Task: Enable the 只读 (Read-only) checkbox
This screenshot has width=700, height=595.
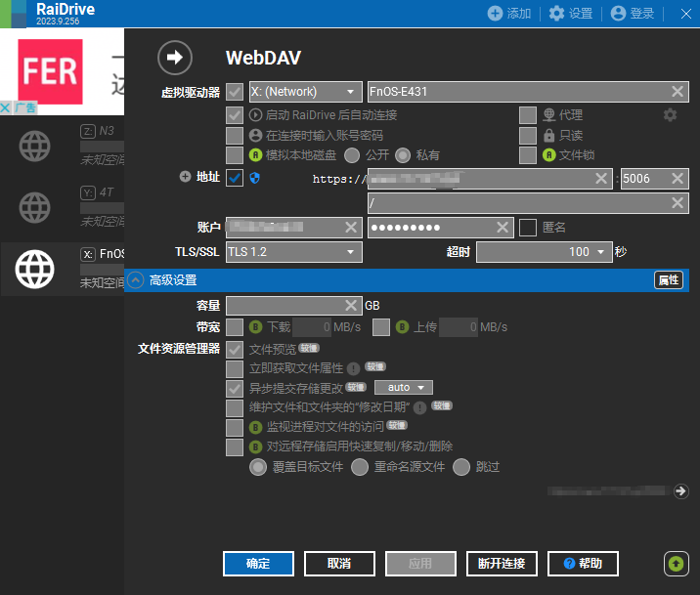Action: click(x=528, y=136)
